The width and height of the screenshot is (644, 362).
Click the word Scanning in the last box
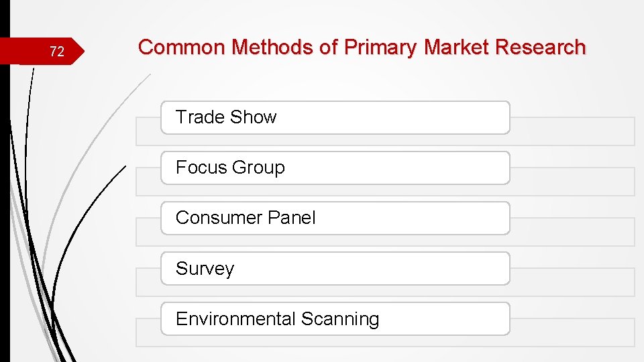340,319
